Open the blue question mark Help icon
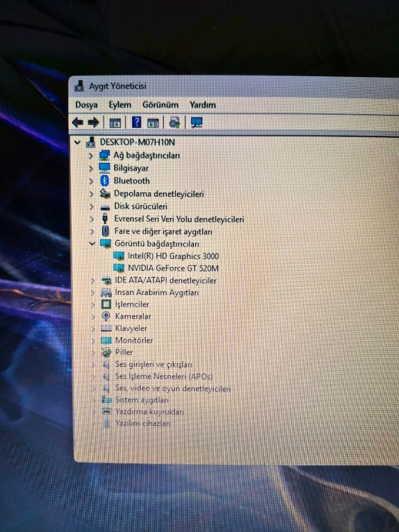The height and width of the screenshot is (532, 399). click(137, 122)
